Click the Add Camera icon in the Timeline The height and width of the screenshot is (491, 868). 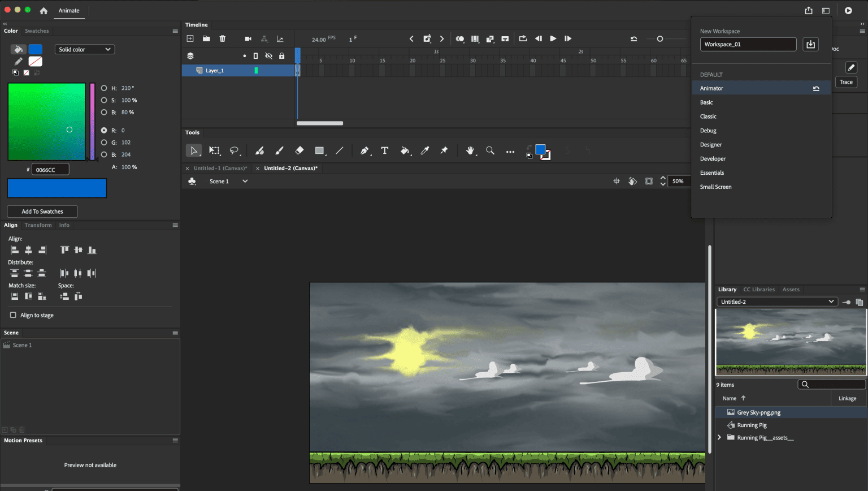pos(248,38)
